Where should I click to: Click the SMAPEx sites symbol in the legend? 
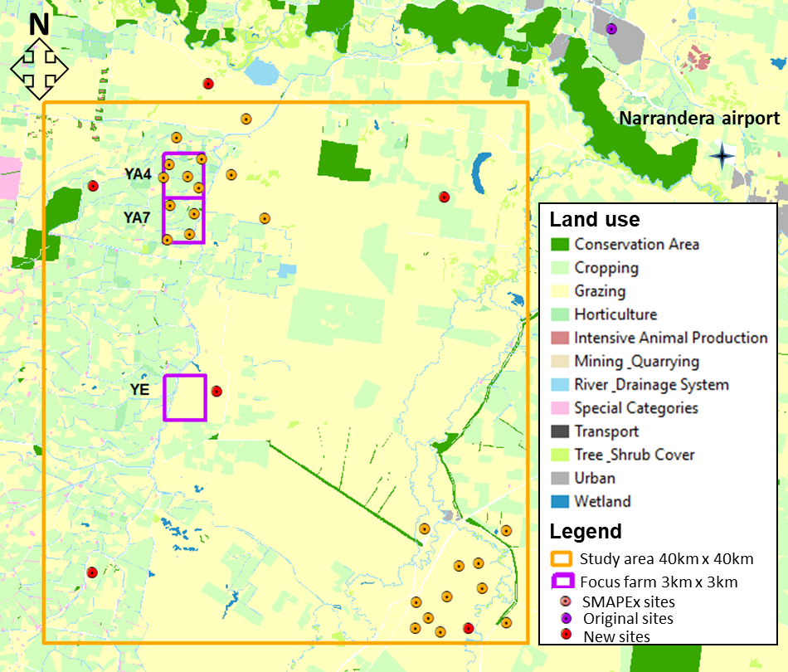coord(566,601)
